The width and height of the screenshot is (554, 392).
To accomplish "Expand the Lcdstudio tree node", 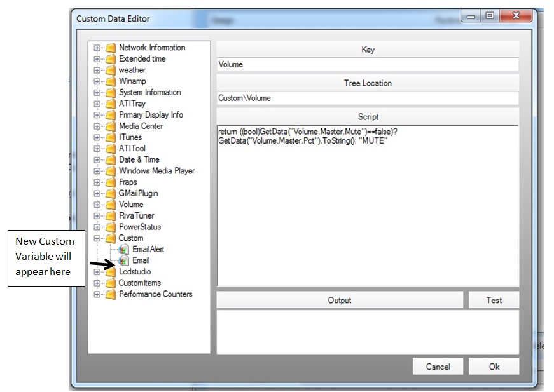I will (x=97, y=272).
